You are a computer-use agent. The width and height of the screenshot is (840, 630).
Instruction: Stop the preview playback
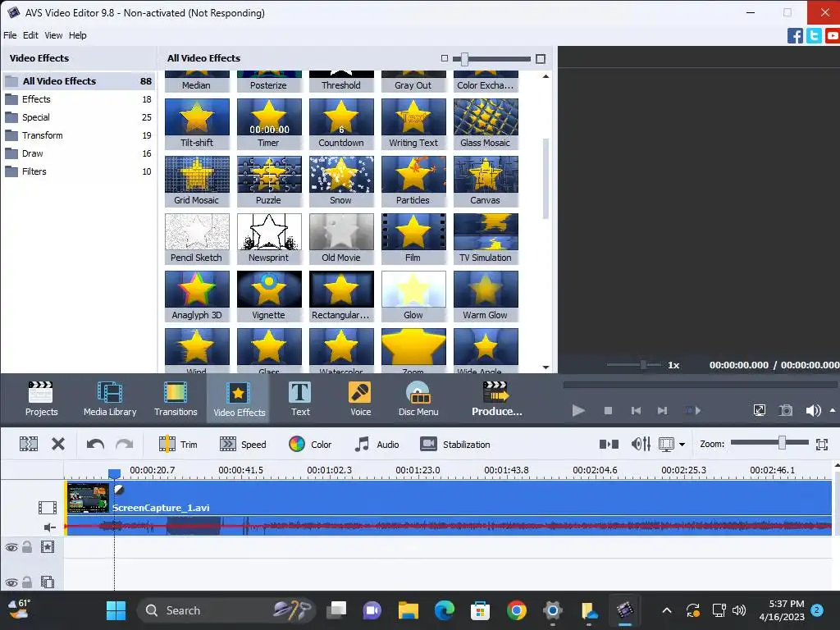click(x=608, y=410)
